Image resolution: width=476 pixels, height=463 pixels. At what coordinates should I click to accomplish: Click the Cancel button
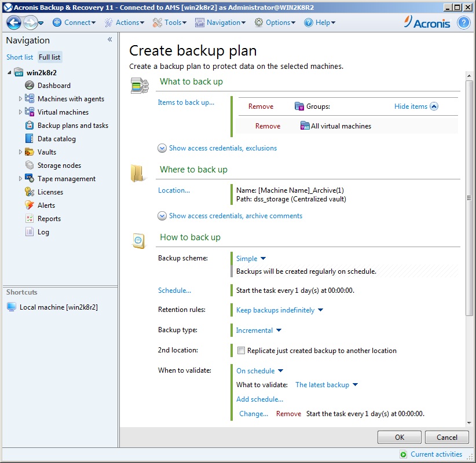[x=447, y=437]
